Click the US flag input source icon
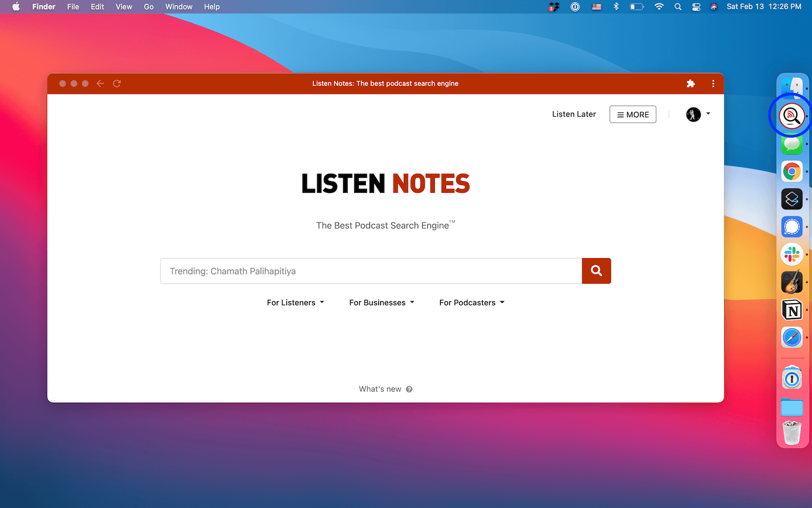The width and height of the screenshot is (812, 508). coord(596,7)
